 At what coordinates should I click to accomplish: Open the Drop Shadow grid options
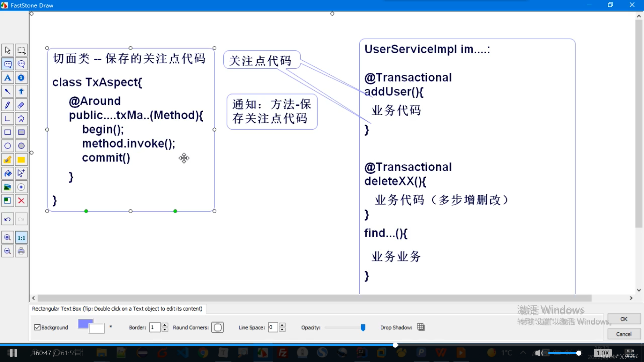click(x=421, y=327)
